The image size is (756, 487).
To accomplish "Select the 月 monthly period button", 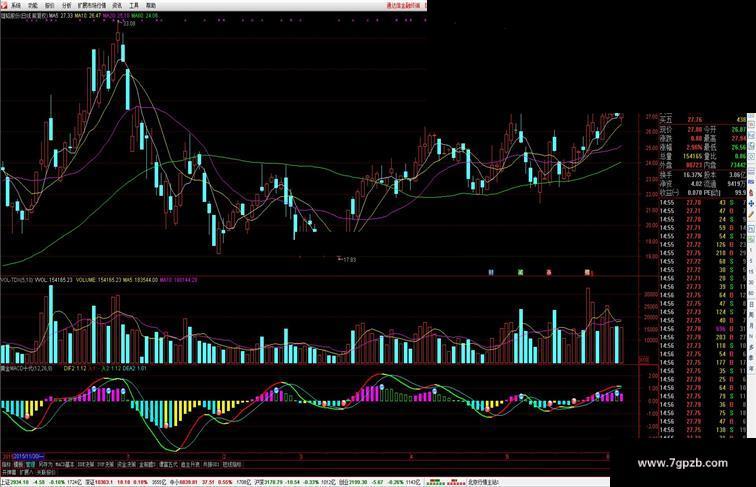I will (751, 325).
